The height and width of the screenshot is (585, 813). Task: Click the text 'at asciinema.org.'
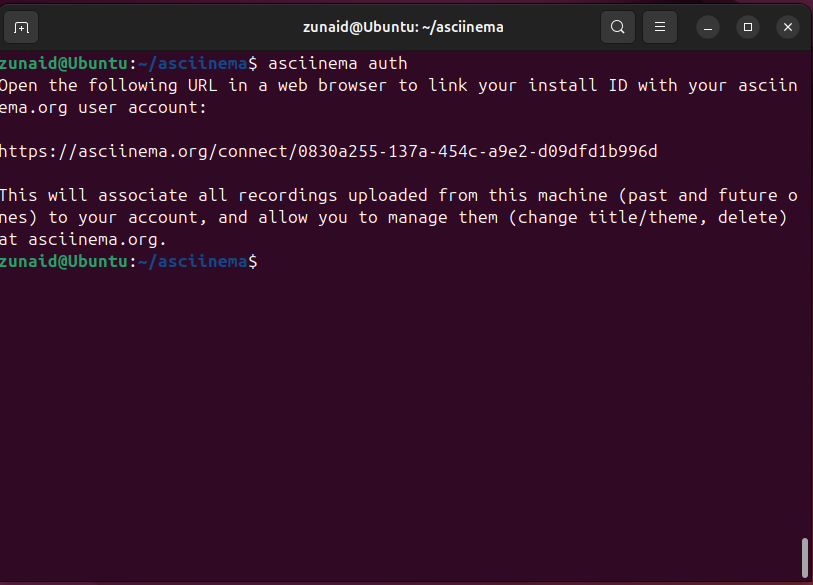pos(83,239)
